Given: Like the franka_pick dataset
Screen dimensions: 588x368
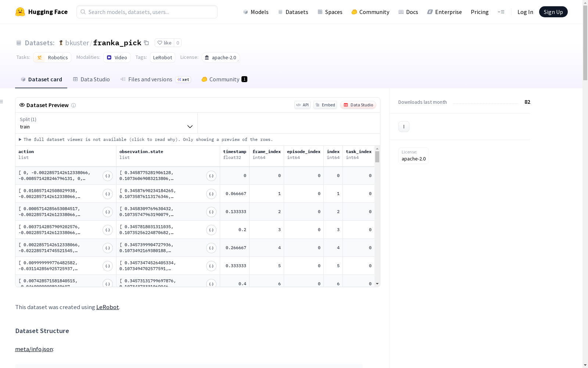Looking at the screenshot, I should pos(164,43).
